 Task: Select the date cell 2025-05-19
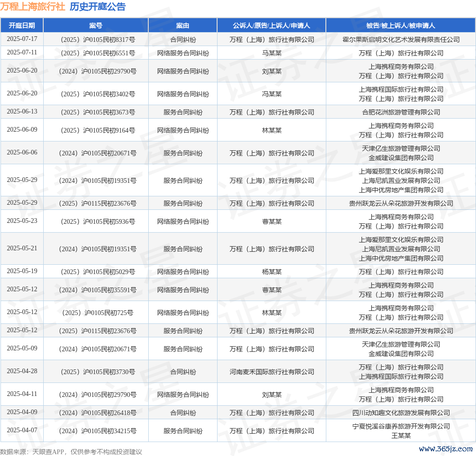22,271
